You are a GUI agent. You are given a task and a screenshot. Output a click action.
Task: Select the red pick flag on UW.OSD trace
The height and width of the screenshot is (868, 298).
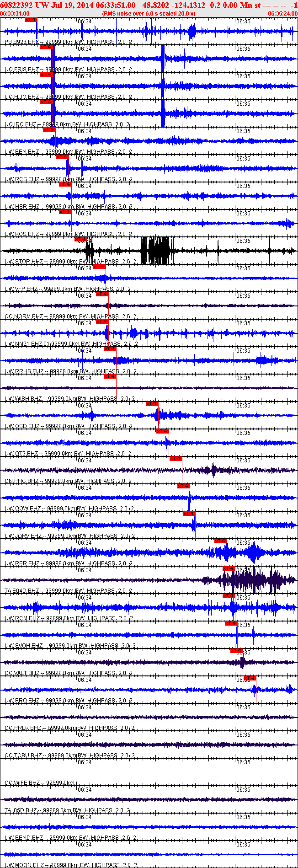pyautogui.click(x=152, y=404)
